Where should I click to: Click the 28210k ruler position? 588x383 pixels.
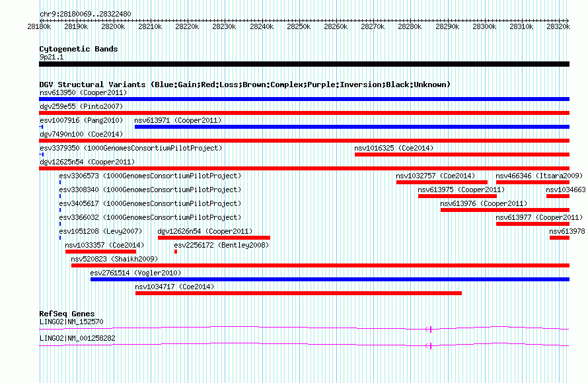[150, 26]
